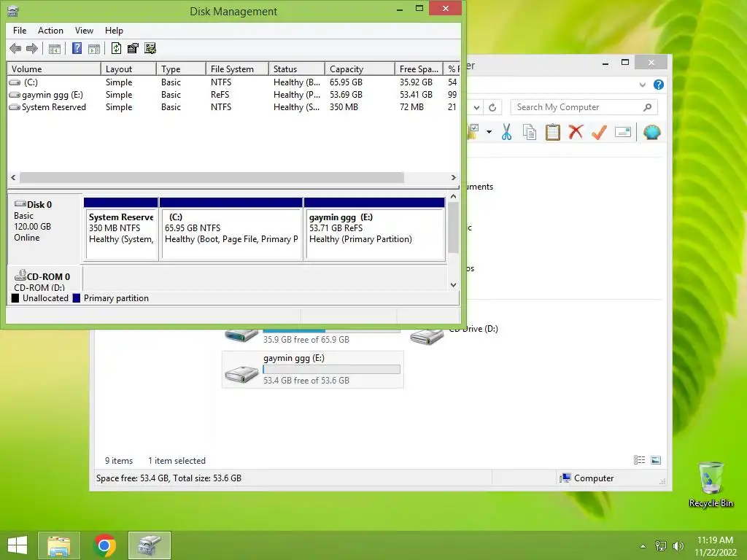
Task: Open the View menu in Disk Management
Action: (84, 31)
